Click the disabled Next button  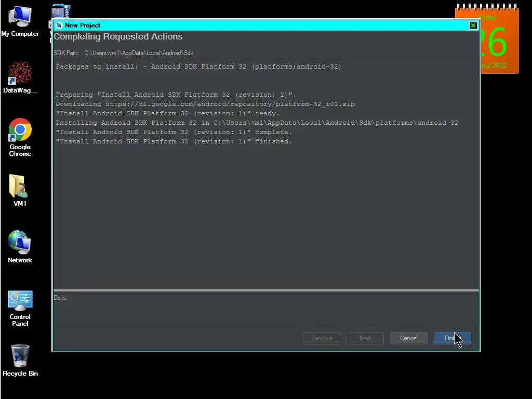coord(365,338)
